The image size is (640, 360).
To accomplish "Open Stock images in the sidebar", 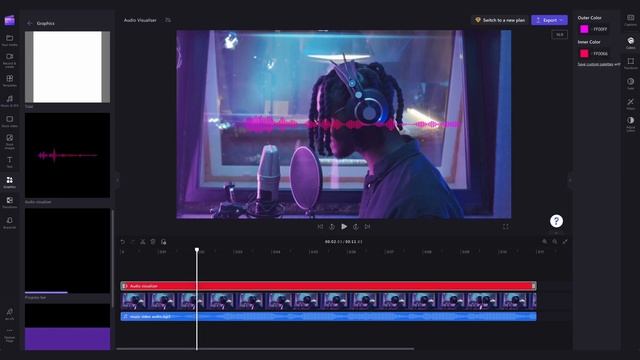I will click(9, 141).
